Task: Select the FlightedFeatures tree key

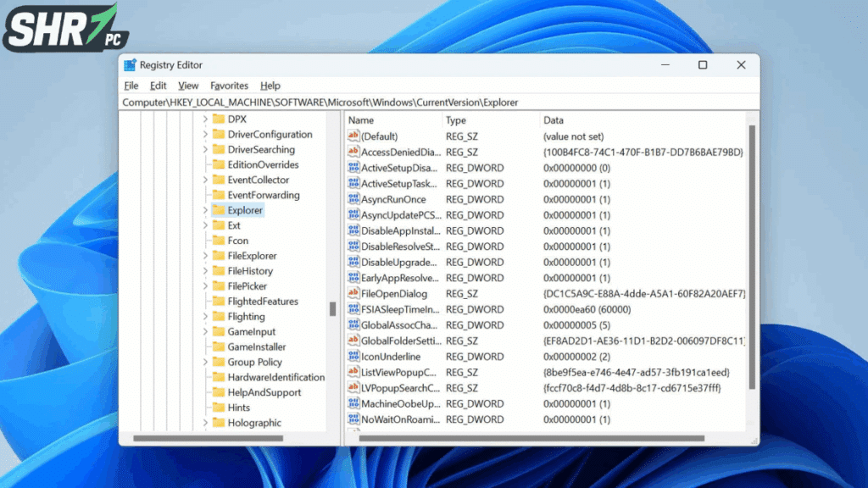Action: click(263, 301)
